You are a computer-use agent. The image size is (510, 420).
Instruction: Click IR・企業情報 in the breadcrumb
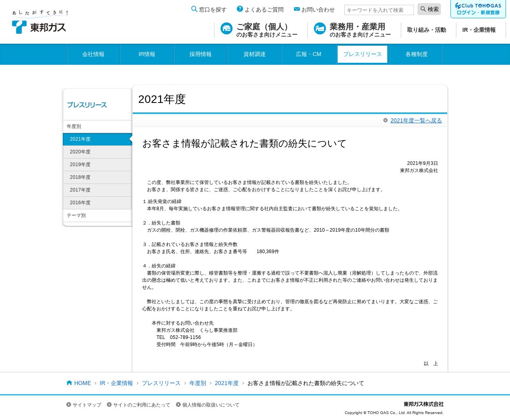[x=116, y=383]
